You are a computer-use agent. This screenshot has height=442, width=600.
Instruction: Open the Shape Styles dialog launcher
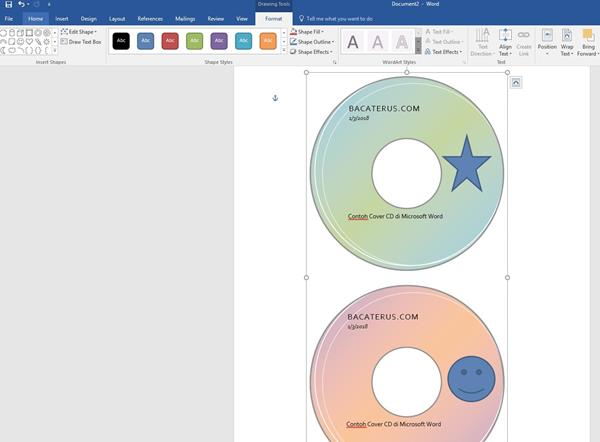[335, 62]
